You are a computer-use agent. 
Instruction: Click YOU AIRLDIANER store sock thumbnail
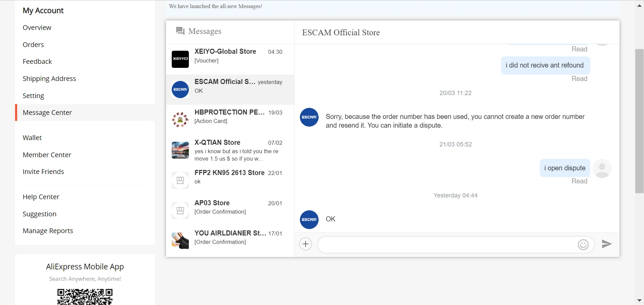(180, 241)
